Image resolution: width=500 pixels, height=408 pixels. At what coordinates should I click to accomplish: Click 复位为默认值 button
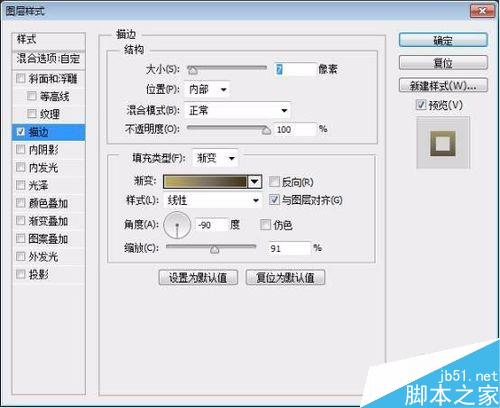285,277
